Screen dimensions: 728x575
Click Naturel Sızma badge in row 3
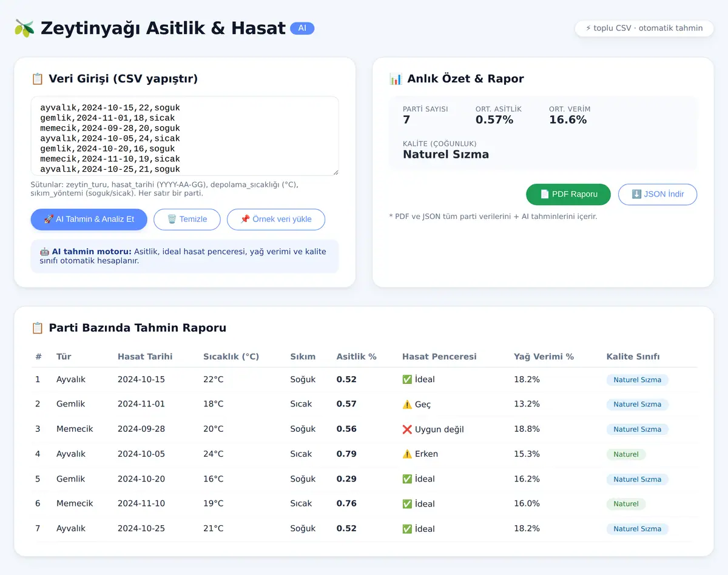638,429
